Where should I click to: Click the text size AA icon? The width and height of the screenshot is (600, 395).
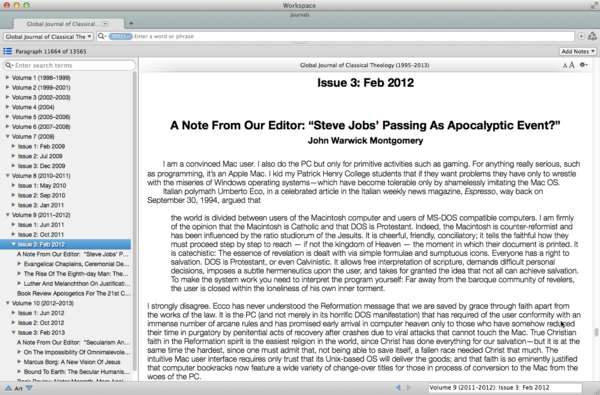[x=568, y=65]
